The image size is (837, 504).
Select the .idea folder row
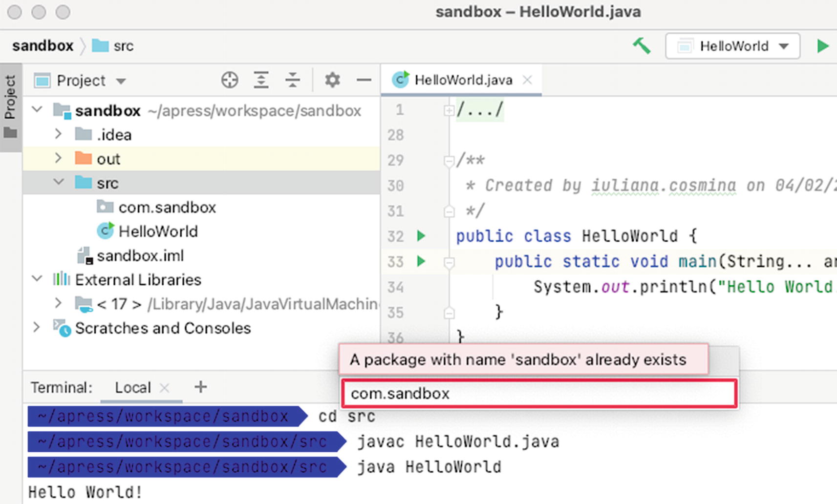point(201,134)
